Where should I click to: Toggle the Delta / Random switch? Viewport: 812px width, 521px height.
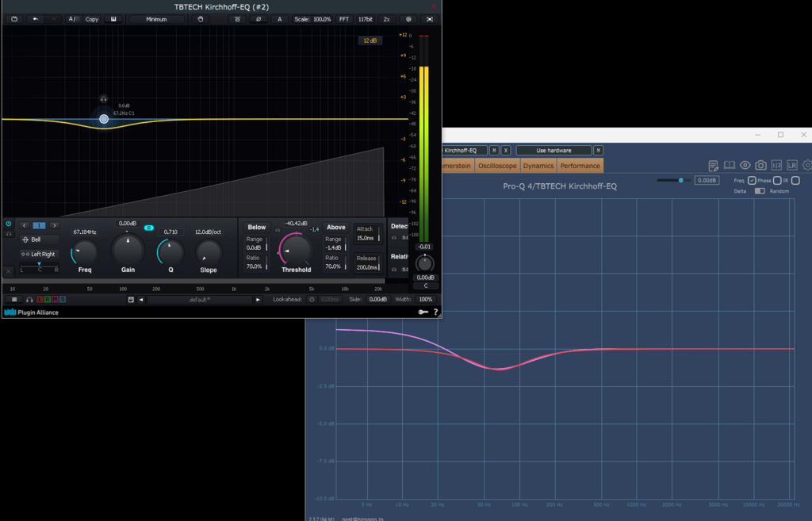760,191
